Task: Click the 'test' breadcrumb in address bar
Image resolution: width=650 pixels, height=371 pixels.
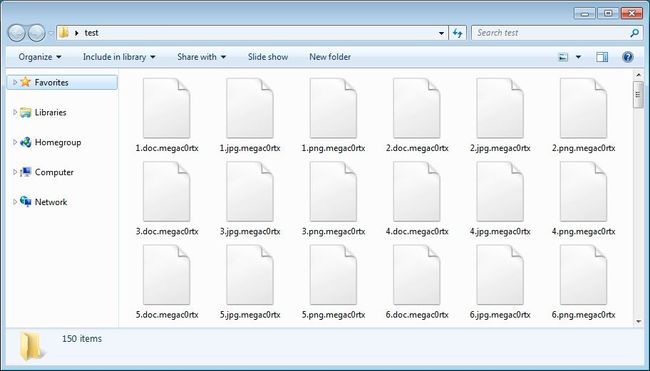Action: pyautogui.click(x=91, y=33)
